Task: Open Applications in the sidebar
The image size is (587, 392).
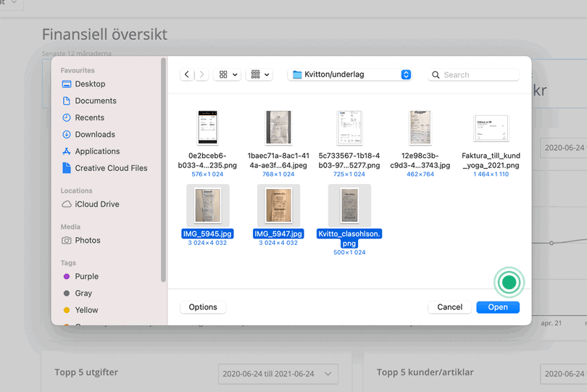Action: [x=97, y=151]
